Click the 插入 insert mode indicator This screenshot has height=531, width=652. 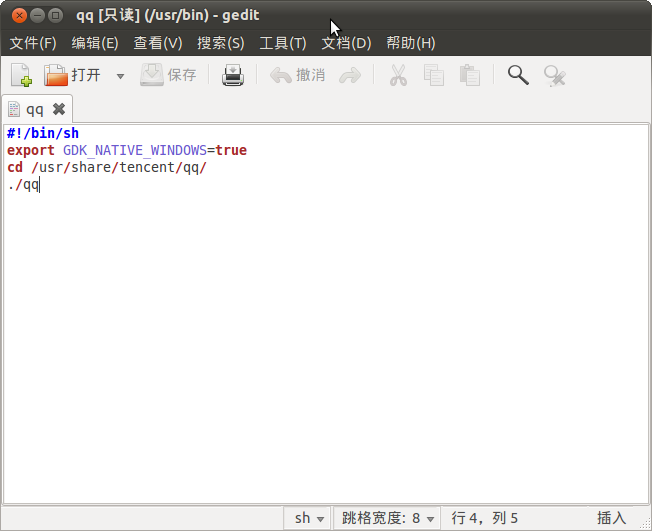click(611, 518)
